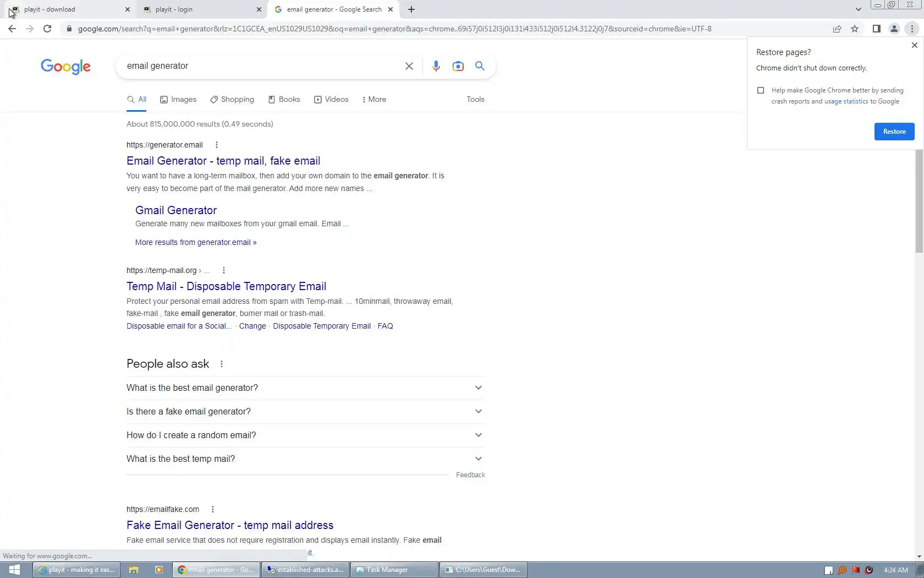The image size is (924, 578).
Task: Open Chrome side panel
Action: tap(877, 29)
